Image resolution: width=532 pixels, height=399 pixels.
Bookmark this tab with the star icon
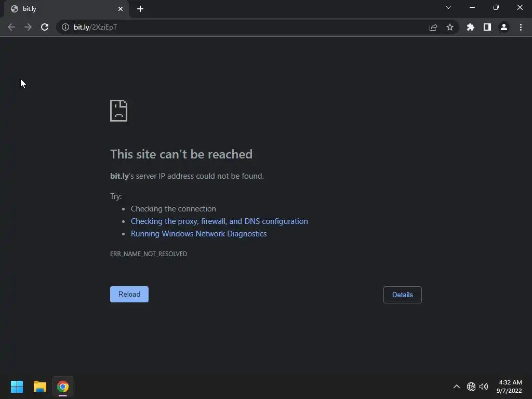(x=450, y=27)
